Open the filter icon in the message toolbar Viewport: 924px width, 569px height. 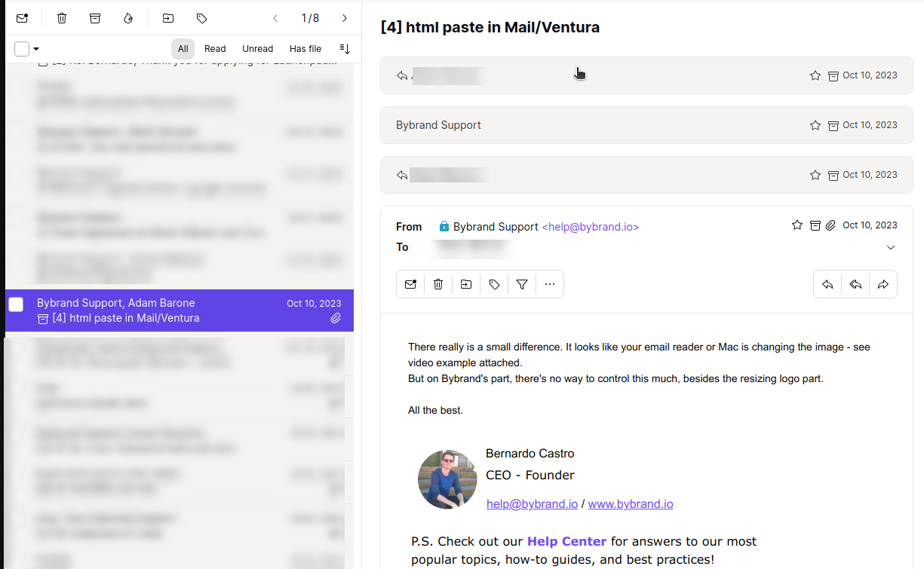pos(521,284)
